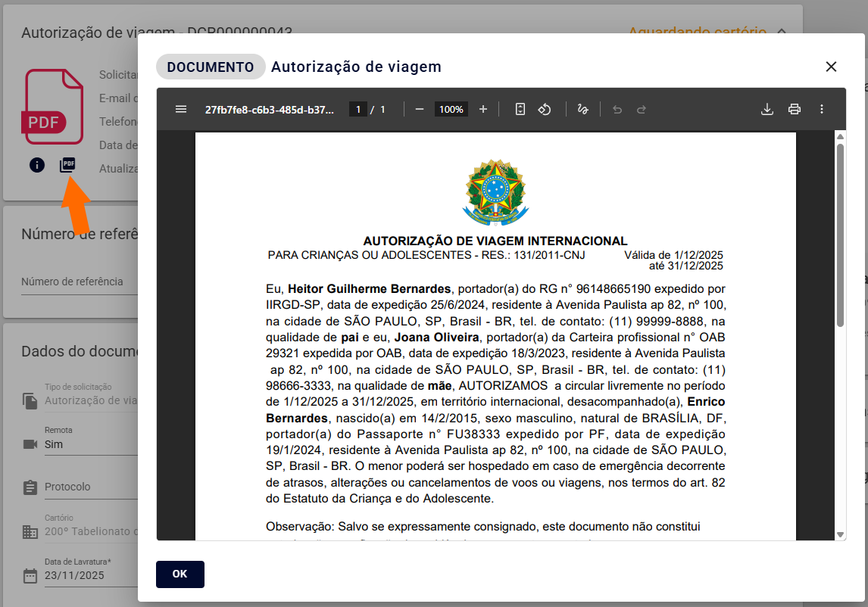The height and width of the screenshot is (607, 868).
Task: Zoom in the PDF document
Action: pyautogui.click(x=483, y=109)
